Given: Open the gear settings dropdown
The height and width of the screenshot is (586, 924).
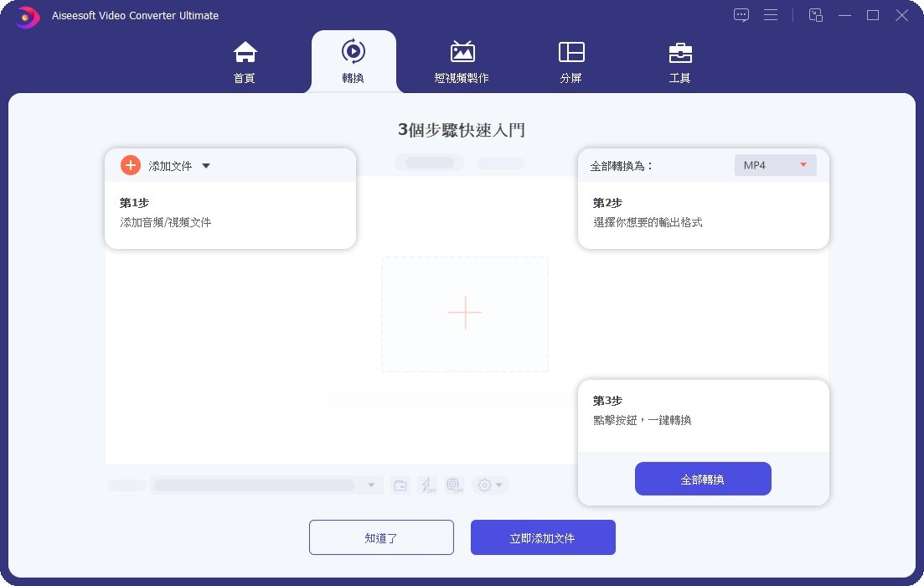Looking at the screenshot, I should pyautogui.click(x=490, y=485).
